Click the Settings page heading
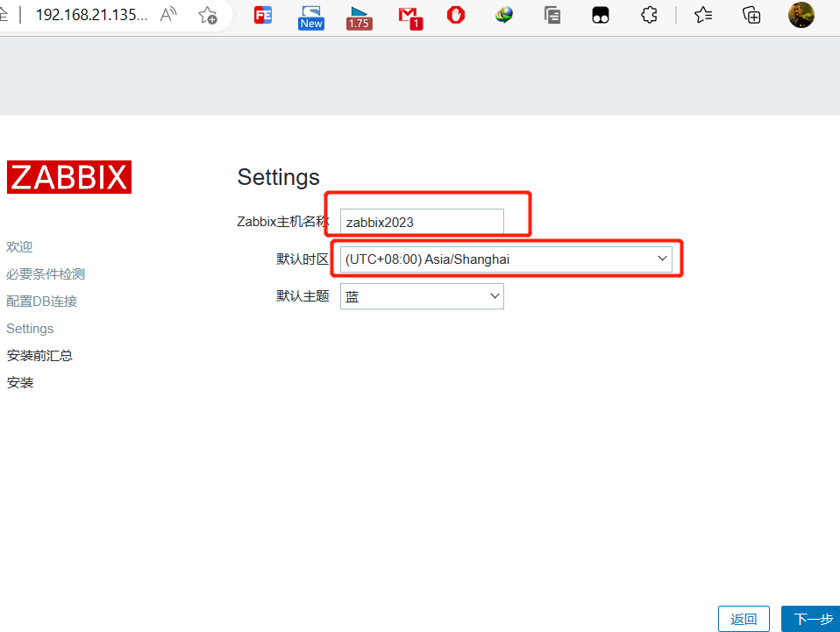Image resolution: width=840 pixels, height=632 pixels. click(x=278, y=177)
